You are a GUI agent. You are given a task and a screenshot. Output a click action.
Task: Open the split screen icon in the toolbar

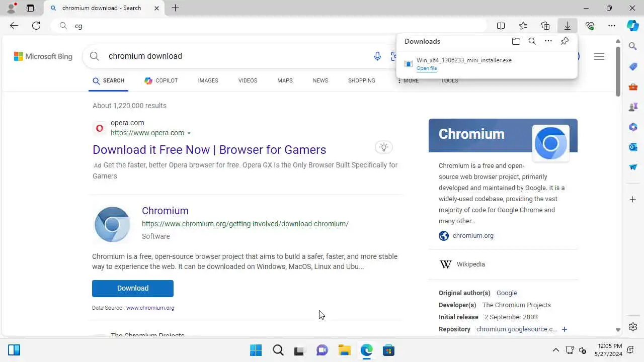point(501,26)
